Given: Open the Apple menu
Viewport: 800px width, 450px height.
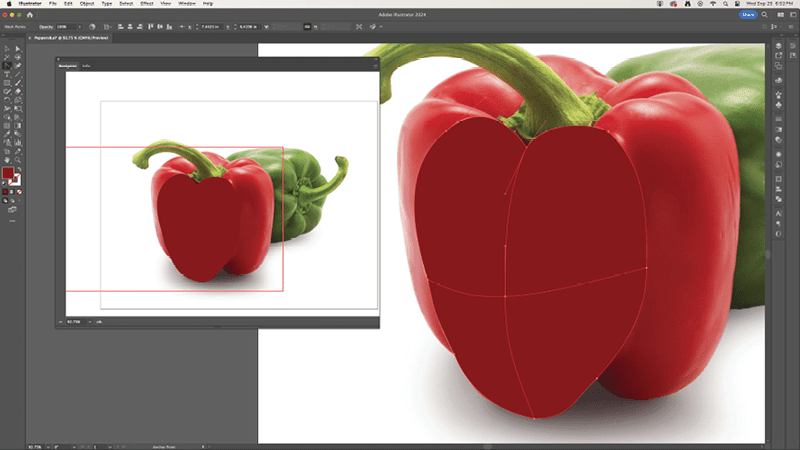Looking at the screenshot, I should click(9, 4).
